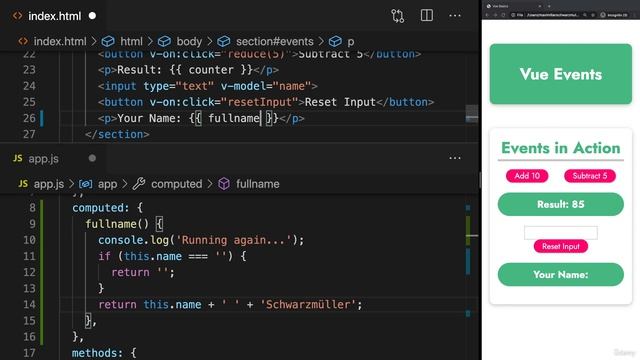Image resolution: width=640 pixels, height=360 pixels.
Task: Click the Reset Input button in browser
Action: pyautogui.click(x=561, y=246)
